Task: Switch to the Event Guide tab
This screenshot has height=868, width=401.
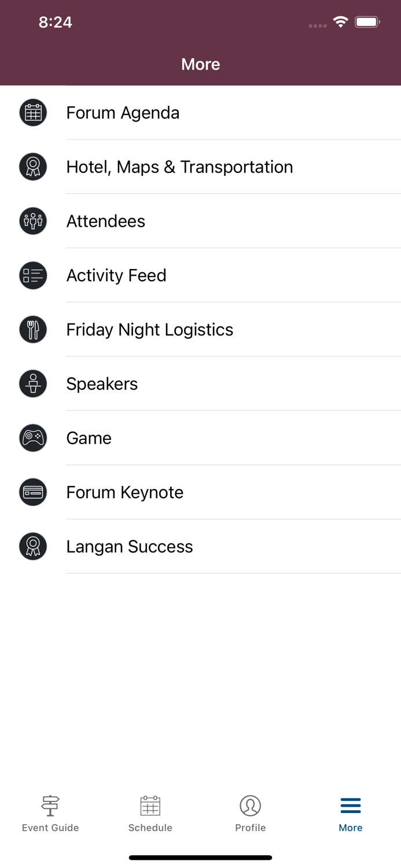Action: 50,813
